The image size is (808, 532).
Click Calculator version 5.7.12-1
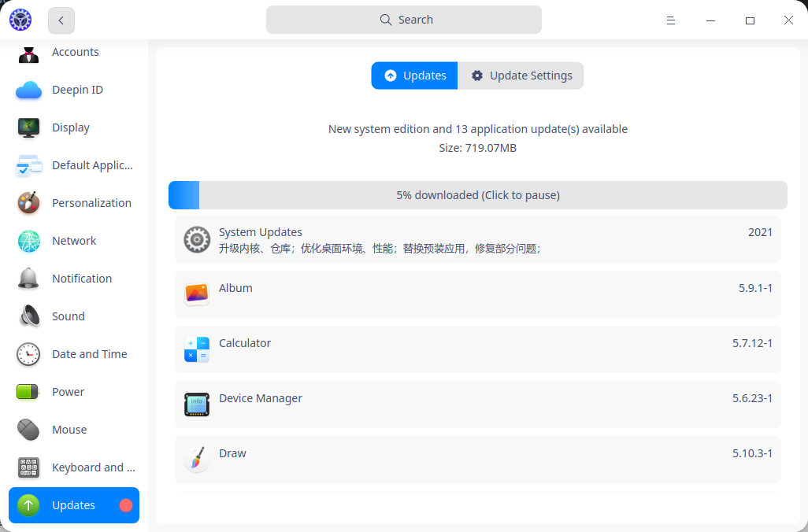point(752,343)
